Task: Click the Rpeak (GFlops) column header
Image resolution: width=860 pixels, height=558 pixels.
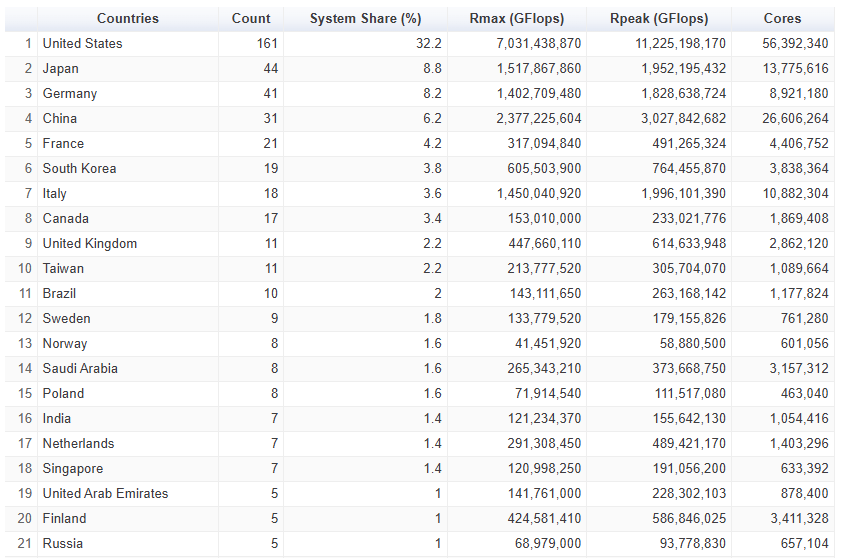Action: tap(659, 19)
